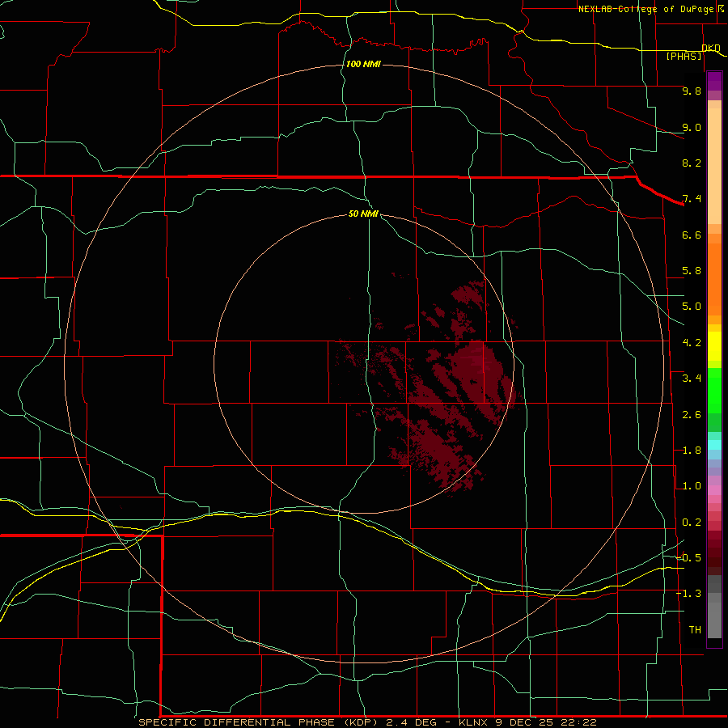Pick the light peach swatch in the color bar

click(714, 166)
